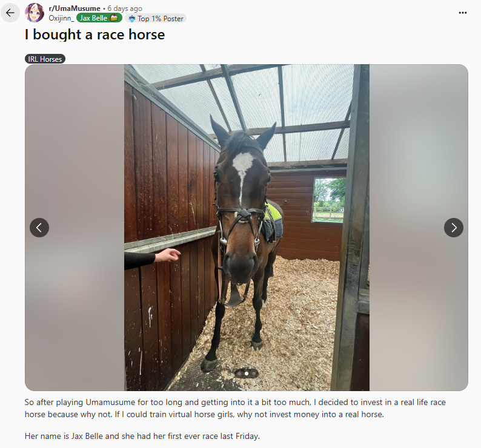The width and height of the screenshot is (481, 448).
Task: Click the r/UmaMusume community avatar
Action: click(x=35, y=13)
